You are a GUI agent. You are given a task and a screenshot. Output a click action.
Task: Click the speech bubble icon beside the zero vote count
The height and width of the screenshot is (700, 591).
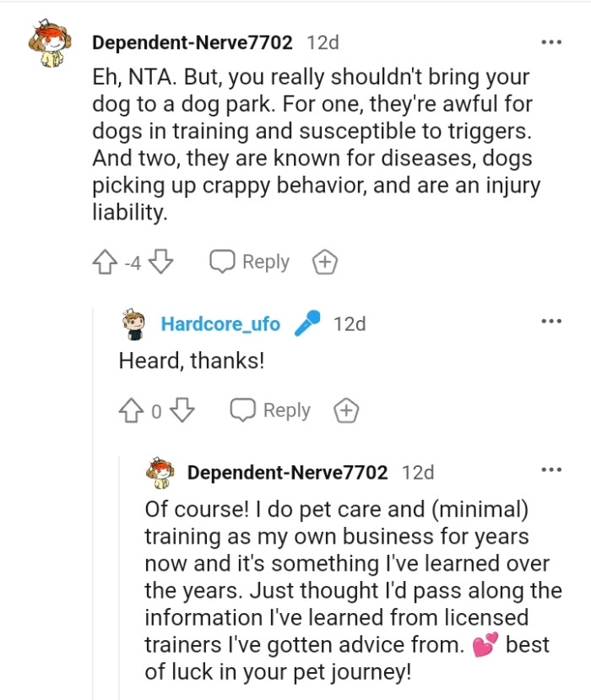click(x=244, y=411)
